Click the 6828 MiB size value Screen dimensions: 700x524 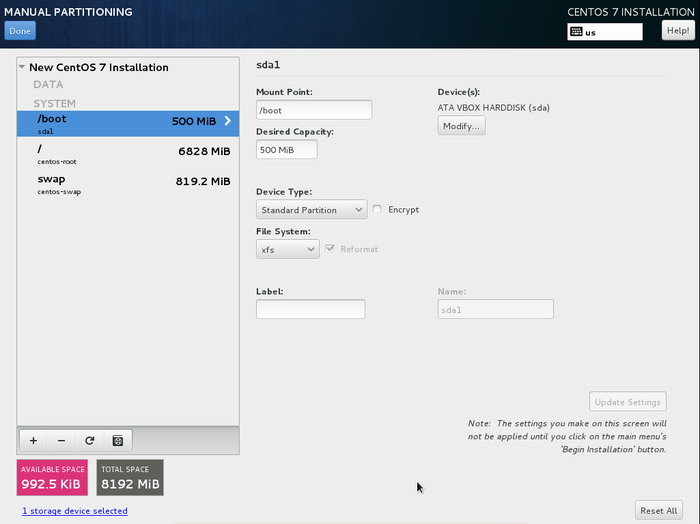204,151
